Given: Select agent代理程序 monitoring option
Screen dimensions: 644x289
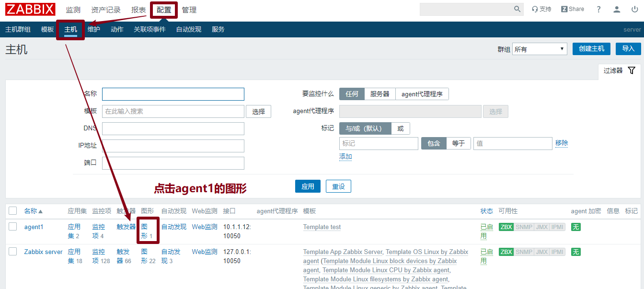Looking at the screenshot, I should coord(422,94).
